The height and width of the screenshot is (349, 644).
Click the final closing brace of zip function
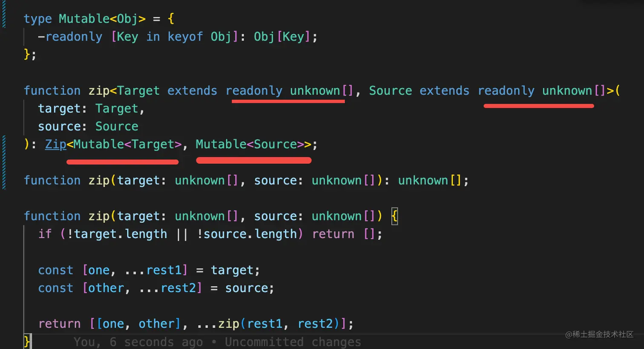tap(27, 342)
